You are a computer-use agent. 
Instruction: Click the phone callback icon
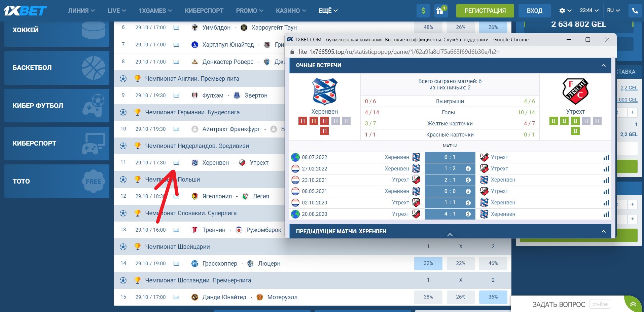point(635,11)
